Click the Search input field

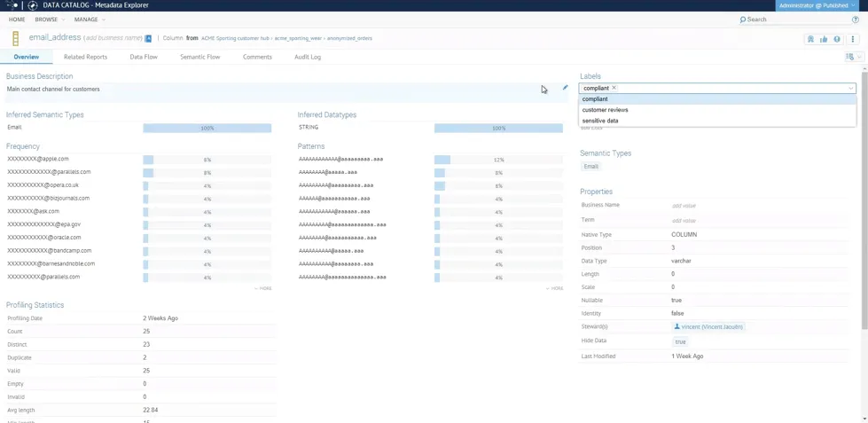pos(794,20)
